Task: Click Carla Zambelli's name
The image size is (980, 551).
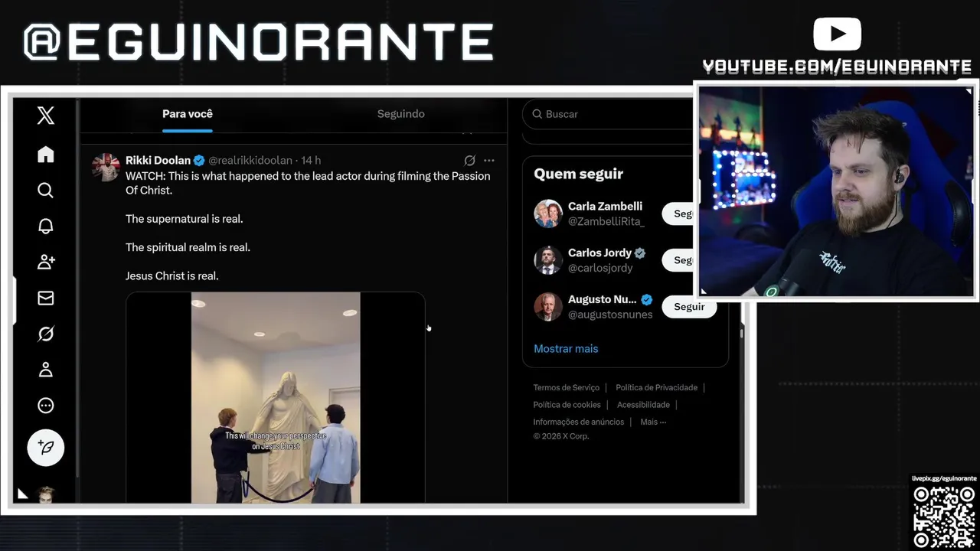Action: point(605,207)
